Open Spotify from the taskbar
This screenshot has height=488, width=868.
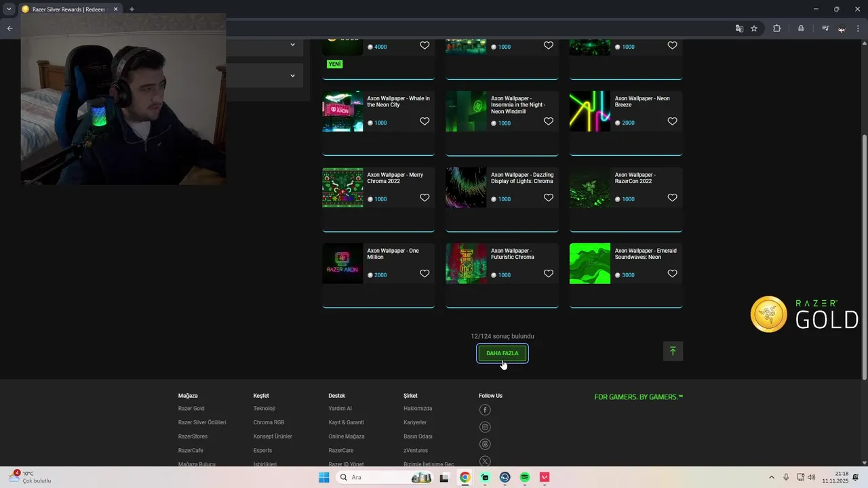tap(525, 477)
